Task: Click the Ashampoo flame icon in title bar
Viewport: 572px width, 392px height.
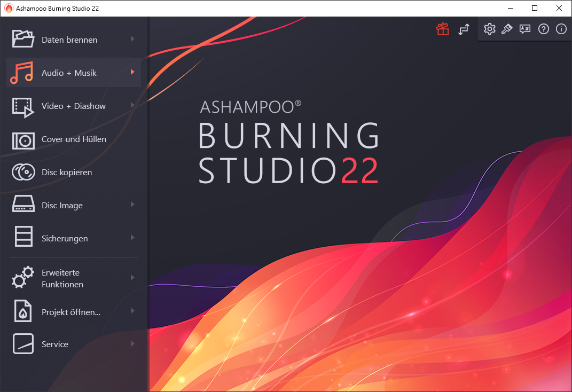Action: 9,8
